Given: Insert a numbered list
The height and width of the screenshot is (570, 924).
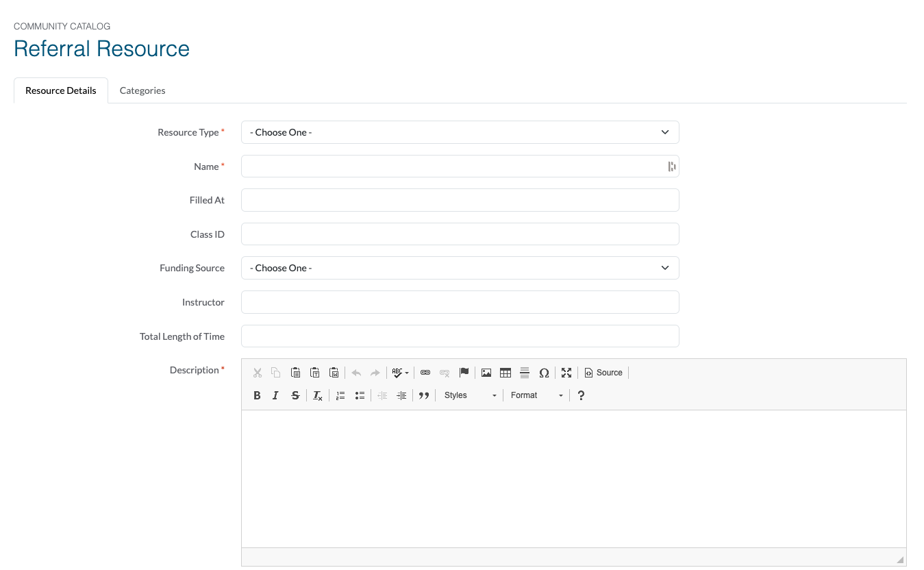Looking at the screenshot, I should (x=340, y=395).
